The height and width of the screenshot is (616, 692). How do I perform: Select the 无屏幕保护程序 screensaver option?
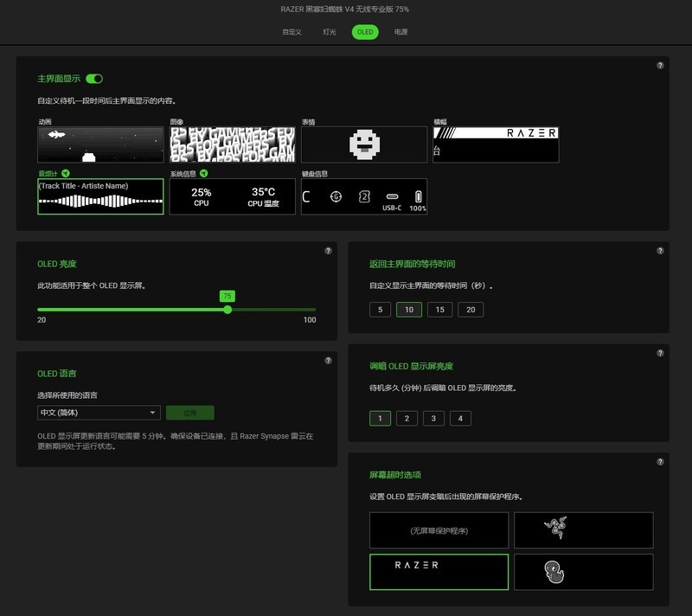tap(439, 529)
